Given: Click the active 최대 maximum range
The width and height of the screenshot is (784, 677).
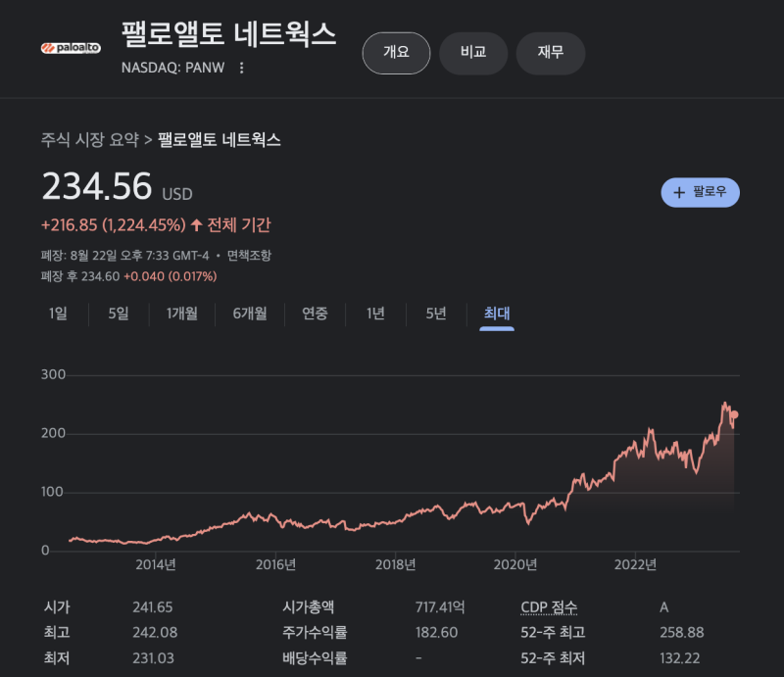Looking at the screenshot, I should [495, 314].
